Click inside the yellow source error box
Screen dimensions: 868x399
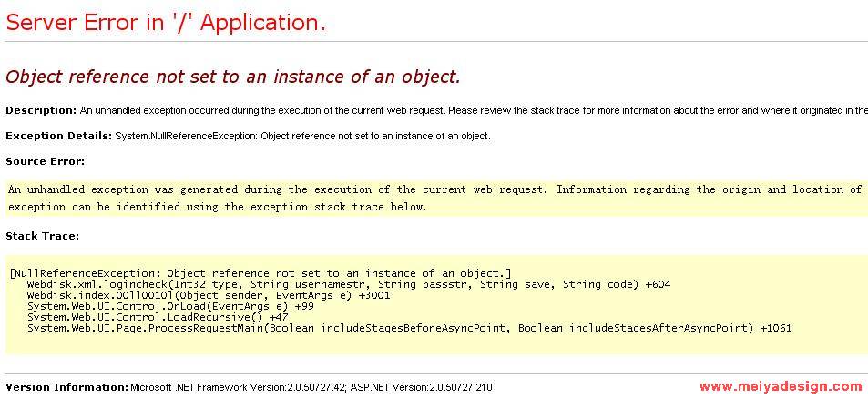tap(436, 198)
